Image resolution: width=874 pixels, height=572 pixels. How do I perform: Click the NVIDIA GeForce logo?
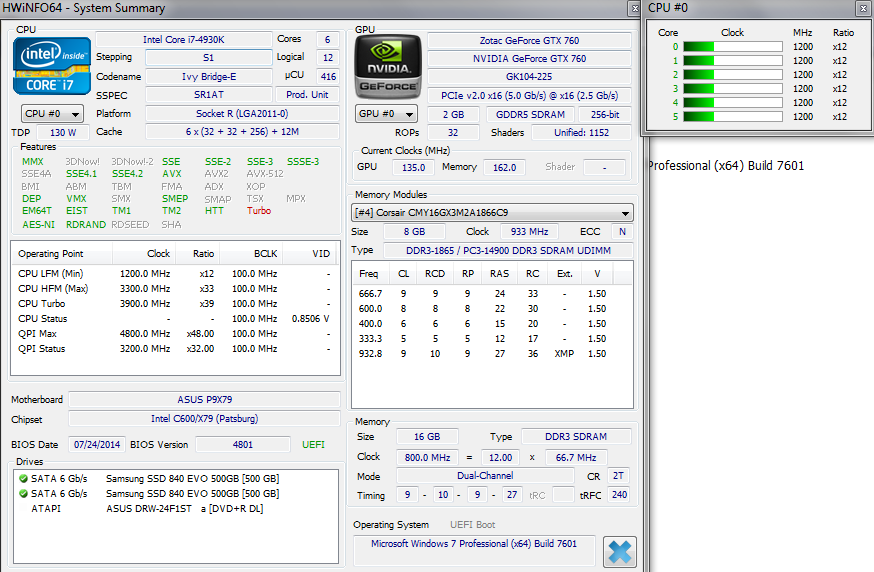click(388, 67)
